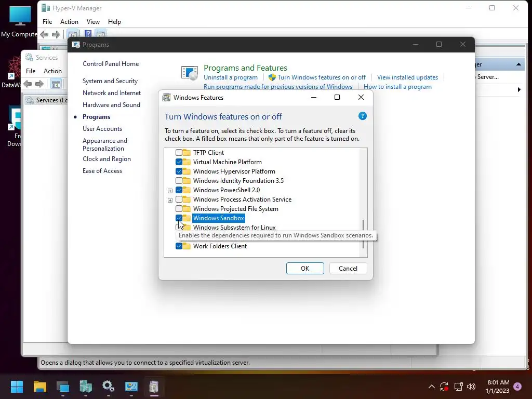The width and height of the screenshot is (532, 399).
Task: Uncheck Work Folders Client feature
Action: [179, 246]
